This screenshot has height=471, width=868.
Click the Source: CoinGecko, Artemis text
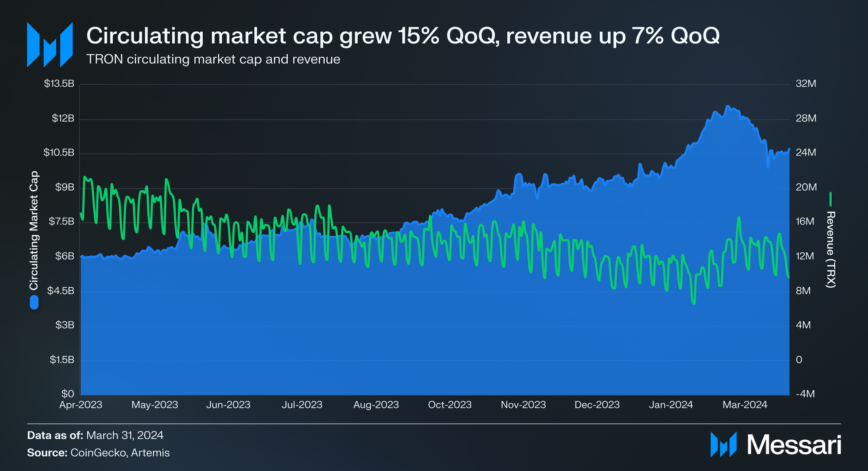[99, 453]
